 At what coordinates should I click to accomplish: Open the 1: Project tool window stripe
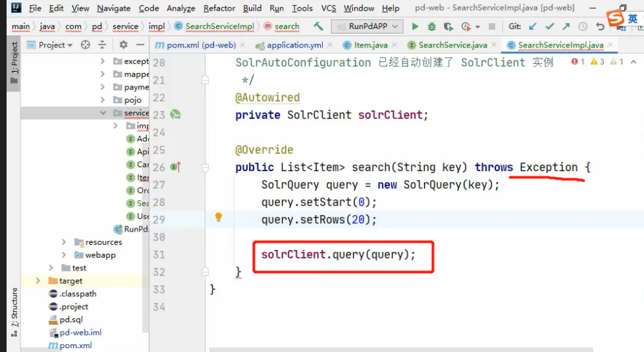click(14, 63)
